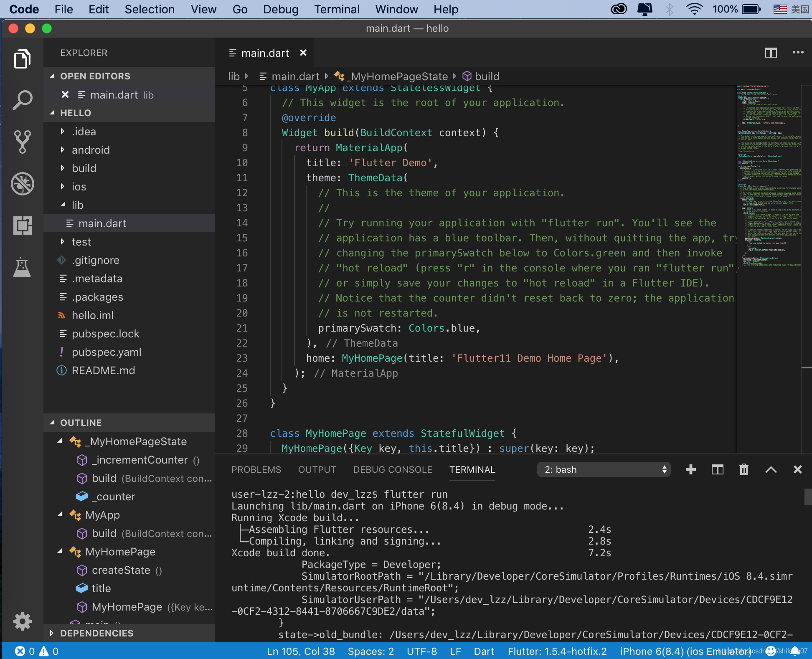Open More Actions ellipsis in editor
The height and width of the screenshot is (659, 812).
(x=798, y=53)
